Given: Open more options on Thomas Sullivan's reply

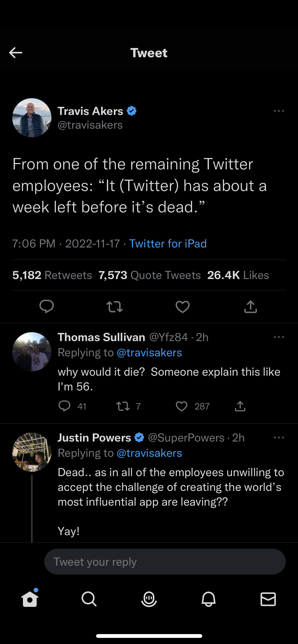Looking at the screenshot, I should pos(279,337).
